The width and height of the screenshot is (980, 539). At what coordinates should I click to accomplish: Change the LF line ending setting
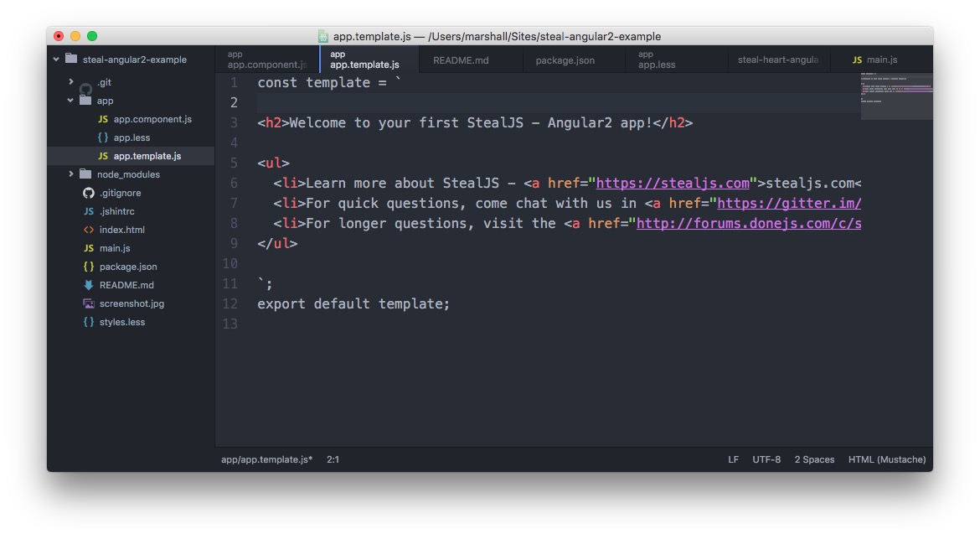coord(733,459)
